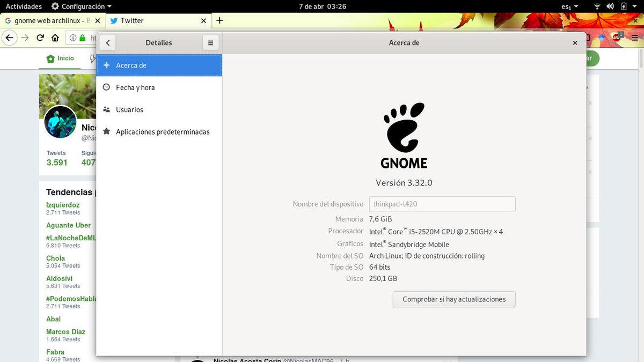This screenshot has height=362, width=644.
Task: Click the site info icon in address bar
Action: [73, 38]
